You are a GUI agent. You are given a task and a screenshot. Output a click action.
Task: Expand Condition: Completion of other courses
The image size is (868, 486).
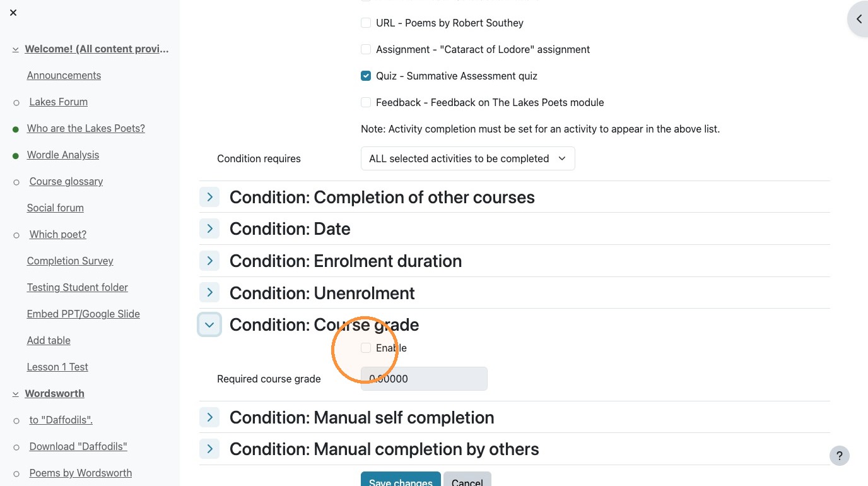pos(209,197)
